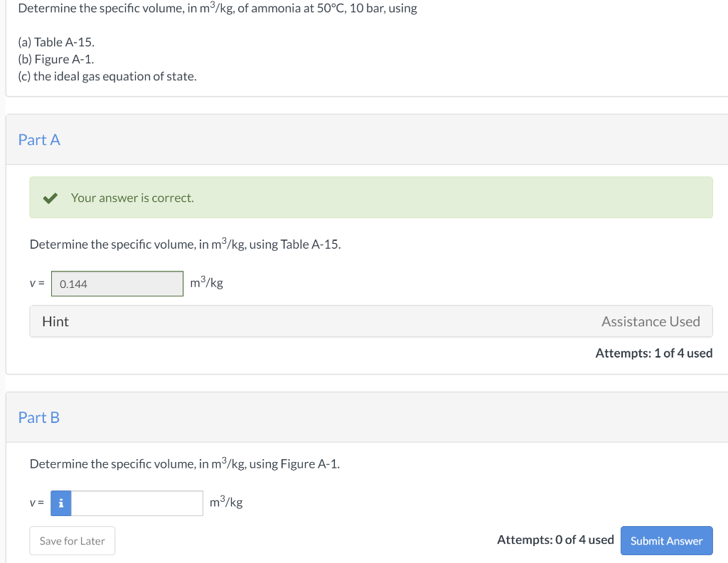Viewport: 728px width, 563px height.
Task: Click the blue info icon in Part B
Action: (61, 503)
